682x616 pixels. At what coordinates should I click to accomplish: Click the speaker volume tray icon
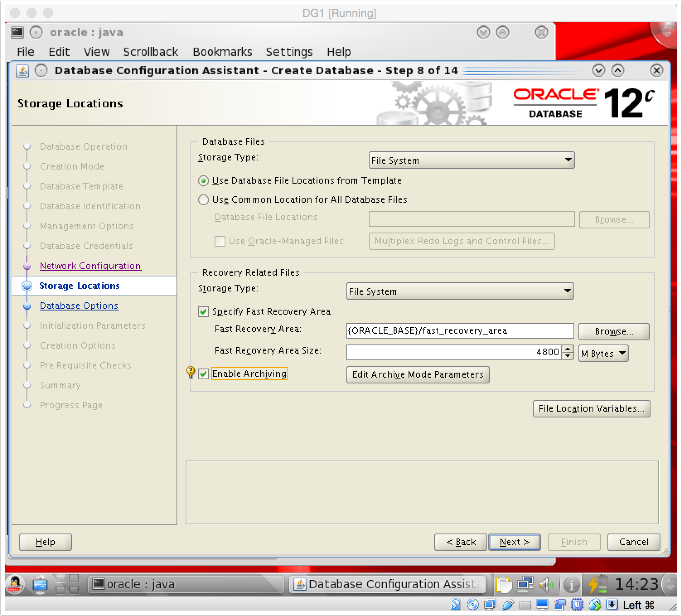546,585
